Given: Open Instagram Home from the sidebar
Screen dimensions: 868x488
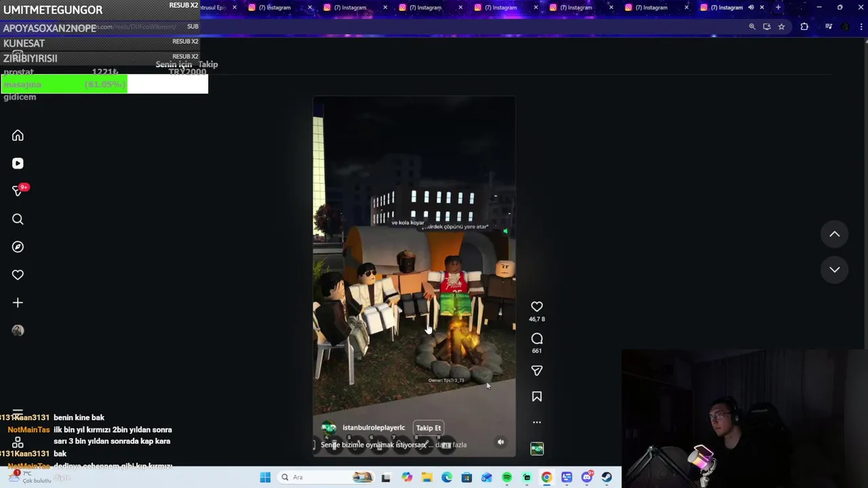Looking at the screenshot, I should tap(18, 136).
